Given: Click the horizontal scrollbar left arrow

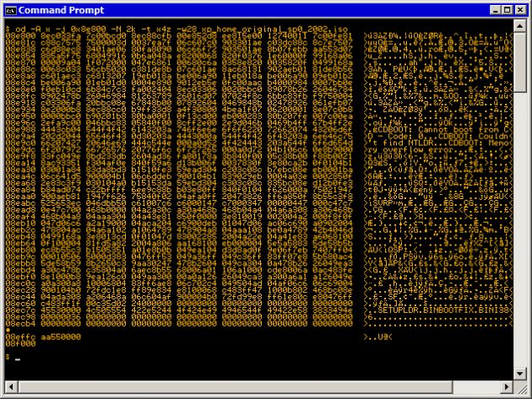Looking at the screenshot, I should pos(11,386).
